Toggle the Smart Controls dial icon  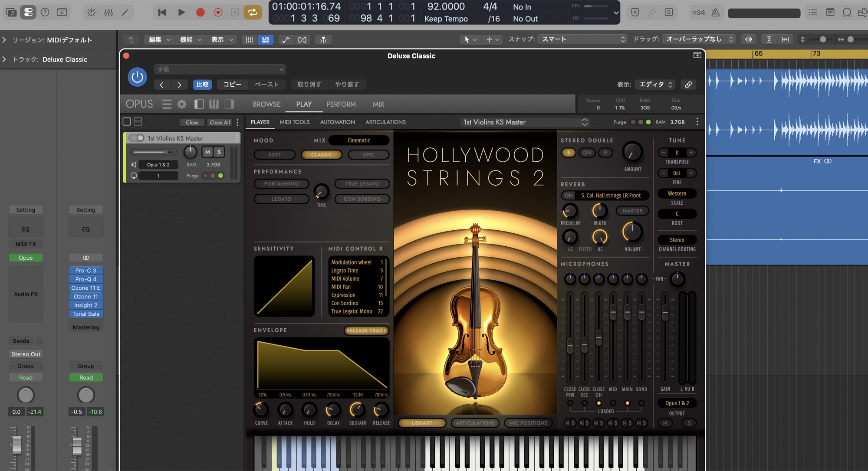coord(92,12)
